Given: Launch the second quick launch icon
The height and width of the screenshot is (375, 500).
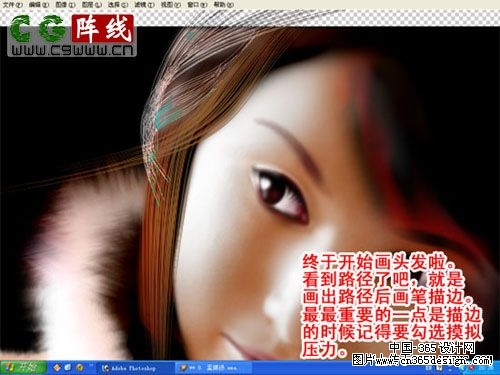Looking at the screenshot, I should coord(68,368).
